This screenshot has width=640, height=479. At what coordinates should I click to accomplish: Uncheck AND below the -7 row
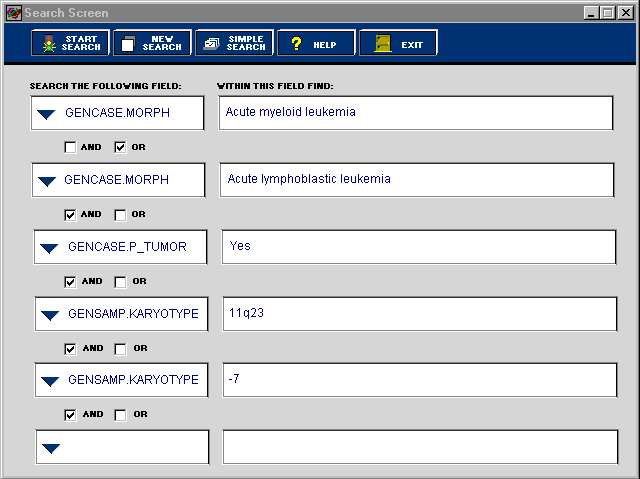tap(70, 415)
